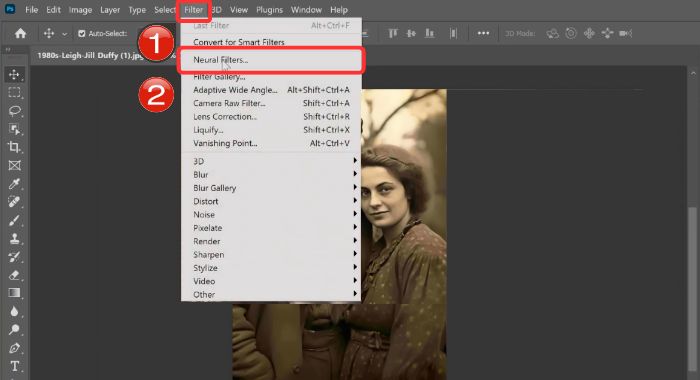Open the Type menu
The image size is (700, 380).
[x=137, y=10]
